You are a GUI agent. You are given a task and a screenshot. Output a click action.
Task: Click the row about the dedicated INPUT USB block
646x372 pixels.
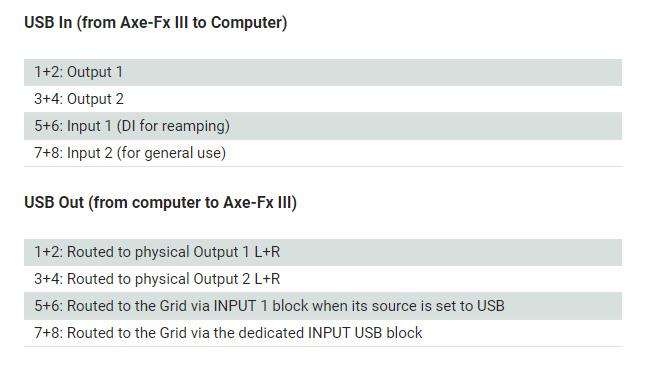click(323, 333)
